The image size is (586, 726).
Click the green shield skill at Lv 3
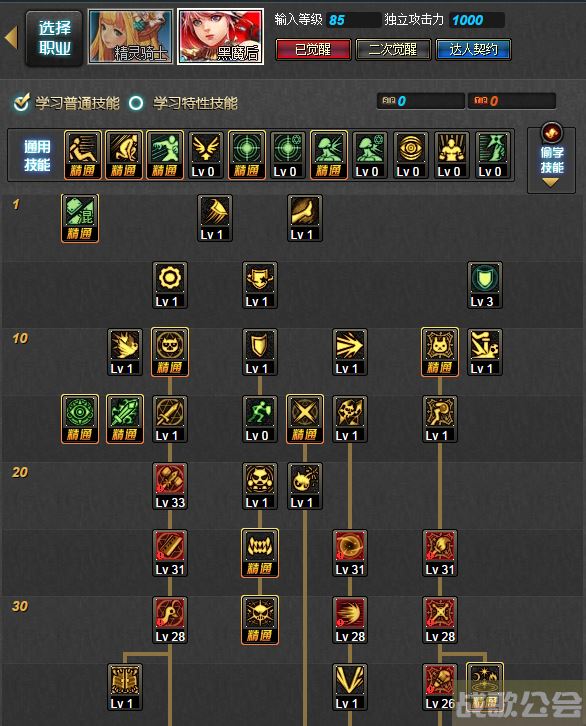pos(485,285)
